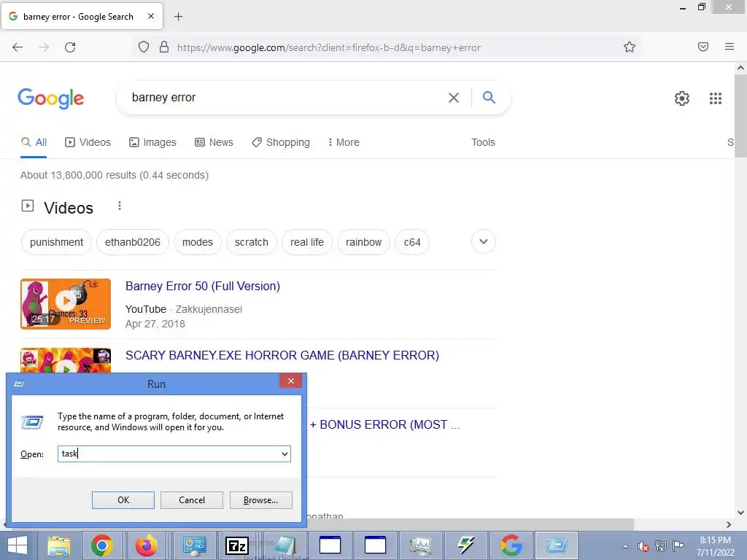
Task: Filter videos by 'rainbow' chip
Action: click(x=363, y=242)
